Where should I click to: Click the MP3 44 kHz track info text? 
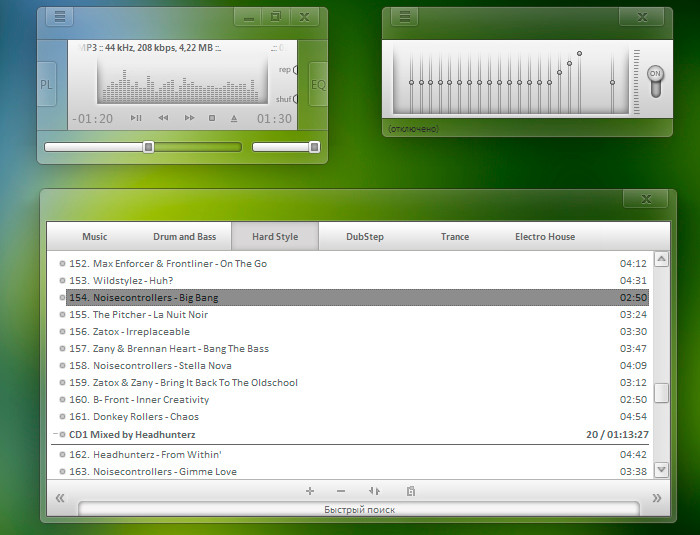(150, 47)
